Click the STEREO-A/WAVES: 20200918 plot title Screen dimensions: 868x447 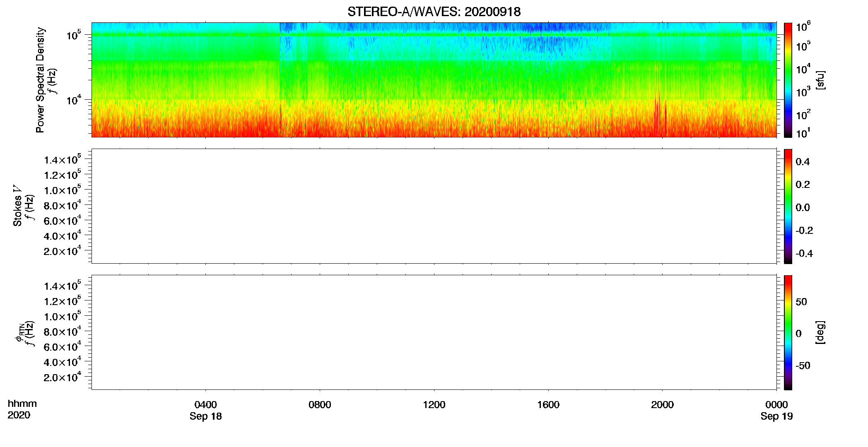[x=434, y=12]
